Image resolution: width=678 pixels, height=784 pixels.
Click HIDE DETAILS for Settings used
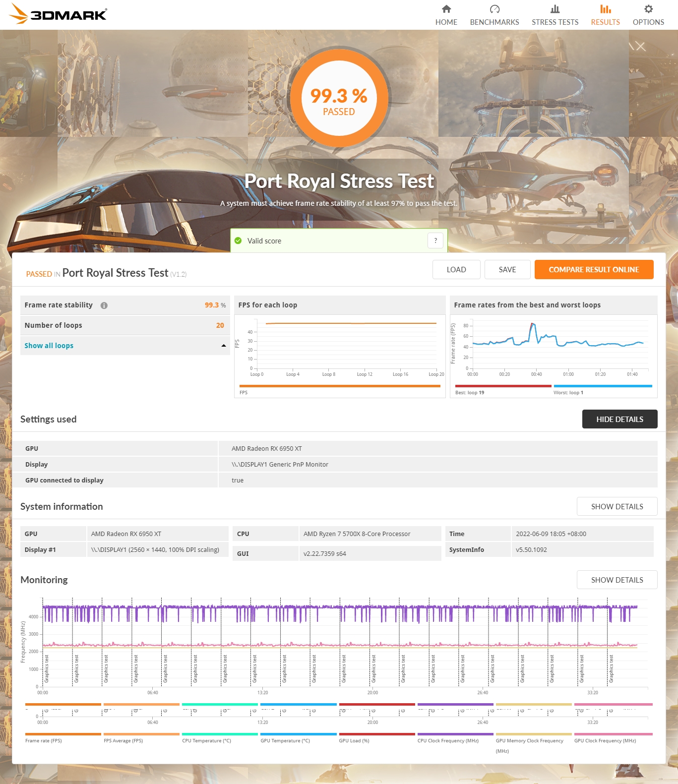(619, 419)
